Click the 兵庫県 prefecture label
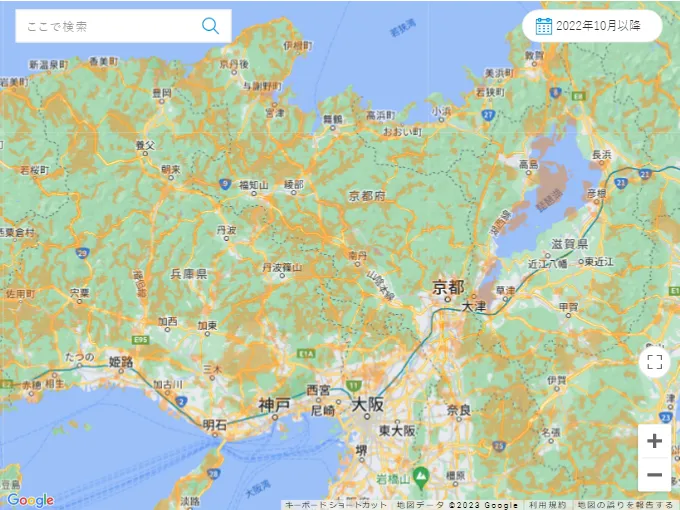 (189, 274)
